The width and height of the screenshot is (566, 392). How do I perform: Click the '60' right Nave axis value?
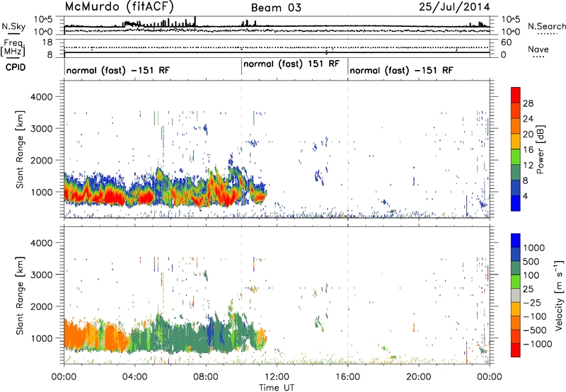coord(506,42)
